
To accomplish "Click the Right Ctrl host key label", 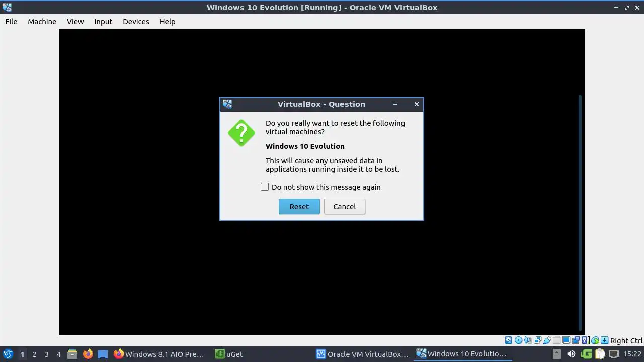I will click(x=626, y=341).
